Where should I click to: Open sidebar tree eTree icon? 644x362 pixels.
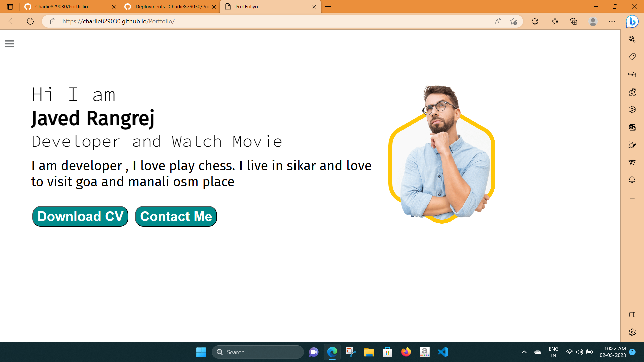632,180
